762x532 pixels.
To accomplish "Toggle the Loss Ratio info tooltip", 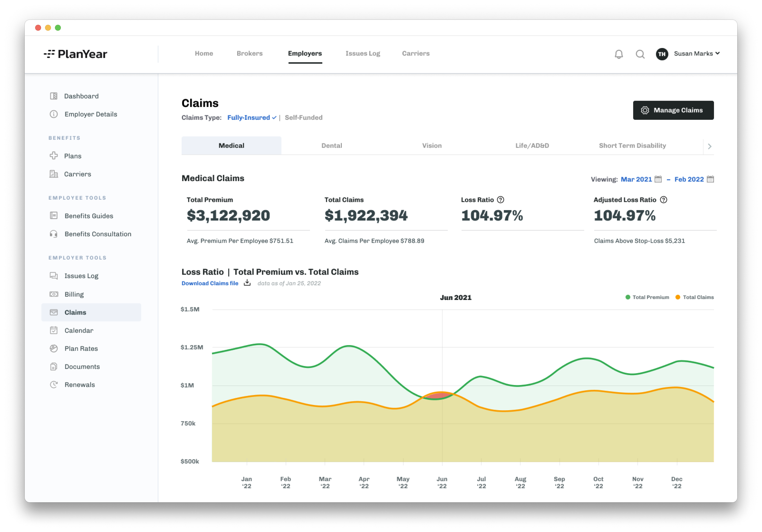I will coord(499,200).
